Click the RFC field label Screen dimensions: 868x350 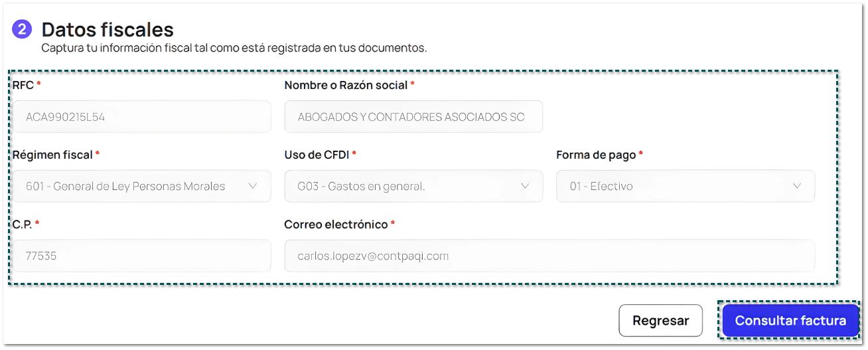pos(23,85)
